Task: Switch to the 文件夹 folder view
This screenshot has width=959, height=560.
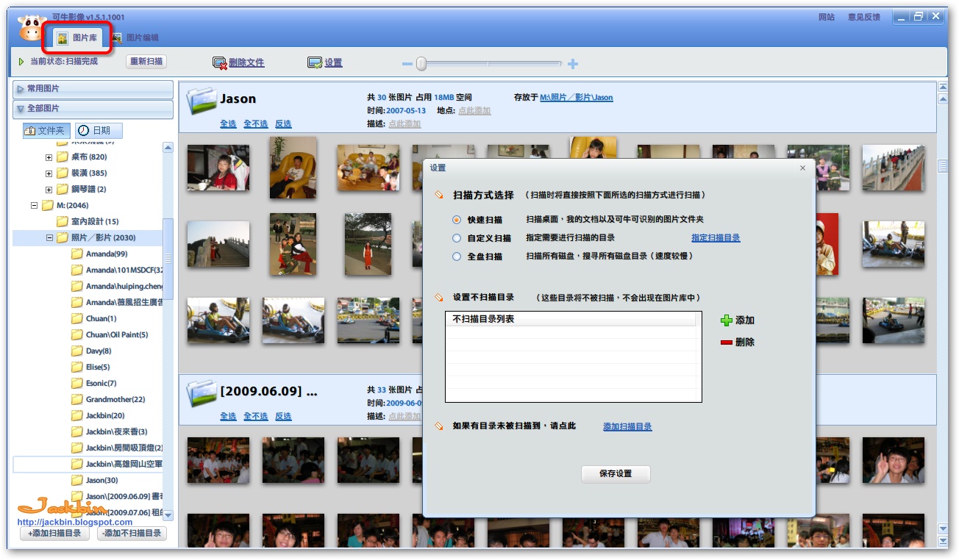Action: click(47, 131)
